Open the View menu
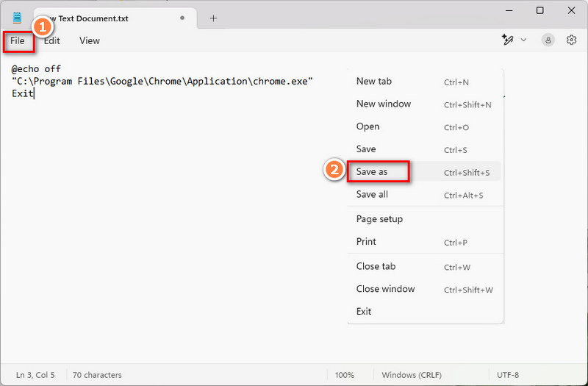This screenshot has height=386, width=588. [90, 40]
